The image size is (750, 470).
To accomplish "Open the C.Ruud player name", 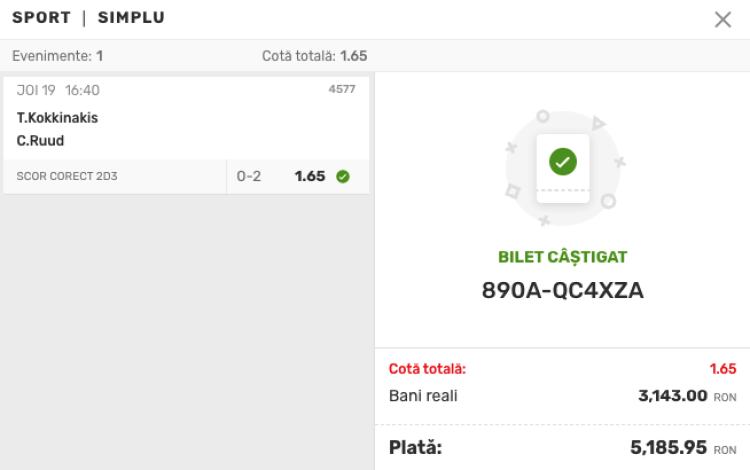I will (40, 141).
